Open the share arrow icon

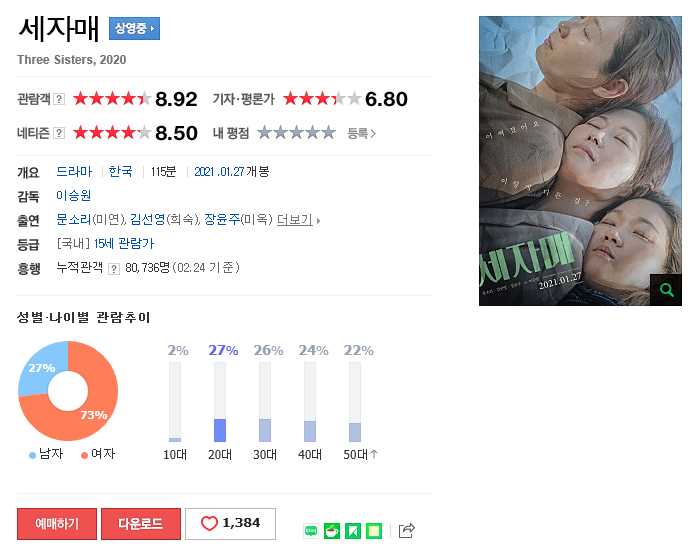(406, 530)
